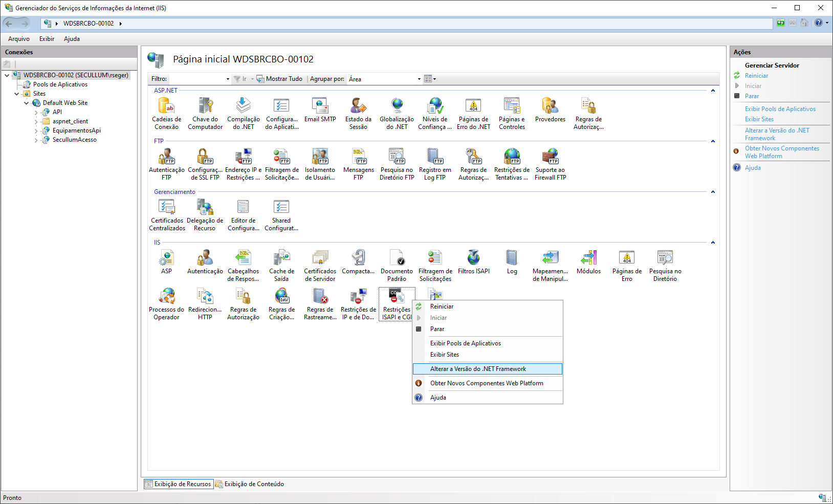Image resolution: width=833 pixels, height=504 pixels.
Task: Open the Agrupar por dropdown
Action: point(419,79)
